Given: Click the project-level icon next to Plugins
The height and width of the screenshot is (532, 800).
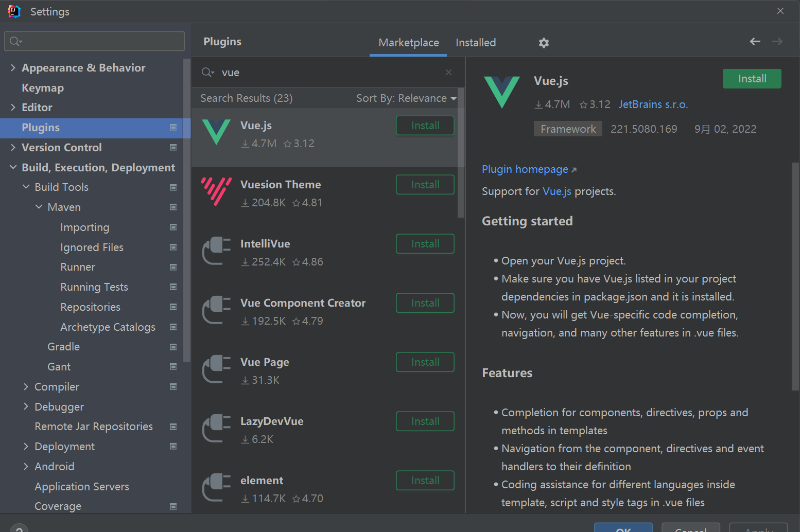Looking at the screenshot, I should click(173, 128).
